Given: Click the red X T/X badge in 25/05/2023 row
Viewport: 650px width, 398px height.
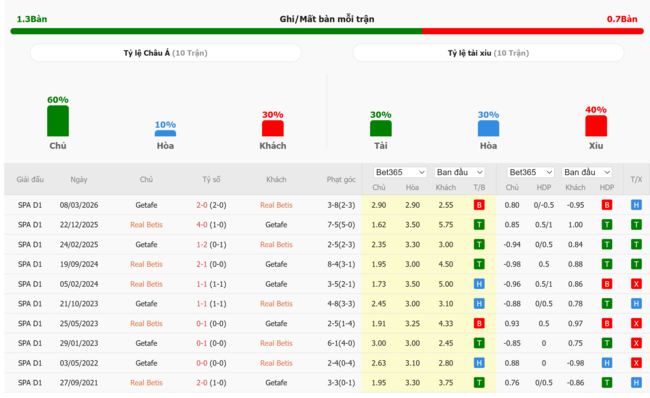Looking at the screenshot, I should [636, 323].
